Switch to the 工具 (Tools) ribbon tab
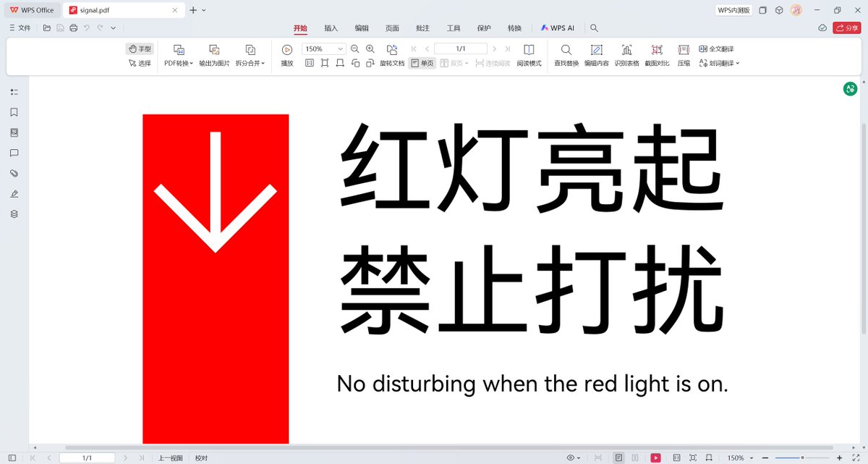This screenshot has height=464, width=868. (x=454, y=28)
